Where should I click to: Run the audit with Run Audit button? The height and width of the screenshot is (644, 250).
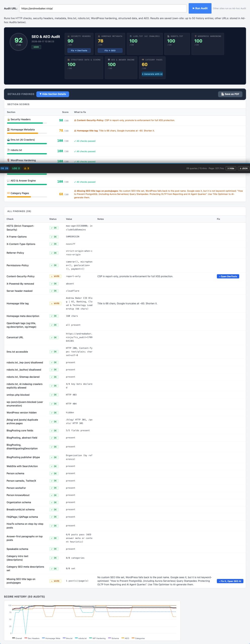[200, 8]
